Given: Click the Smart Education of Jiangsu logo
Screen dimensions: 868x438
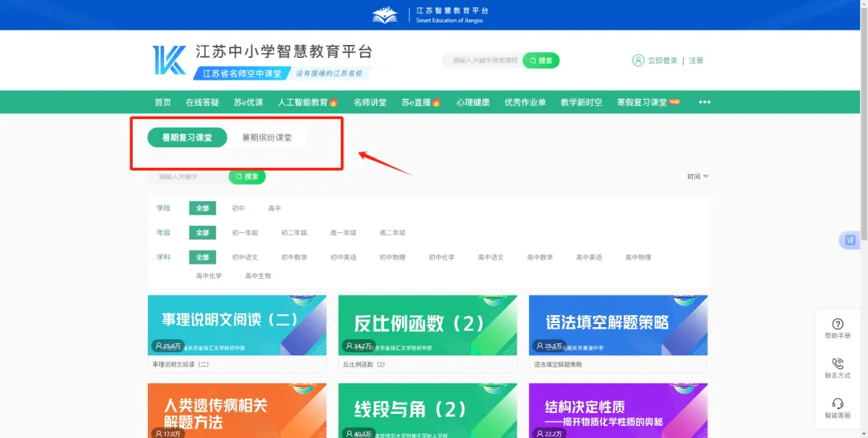Looking at the screenshot, I should (385, 15).
